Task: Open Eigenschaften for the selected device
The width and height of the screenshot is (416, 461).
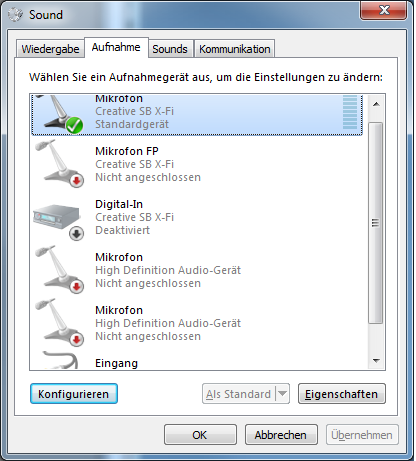Action: [342, 394]
